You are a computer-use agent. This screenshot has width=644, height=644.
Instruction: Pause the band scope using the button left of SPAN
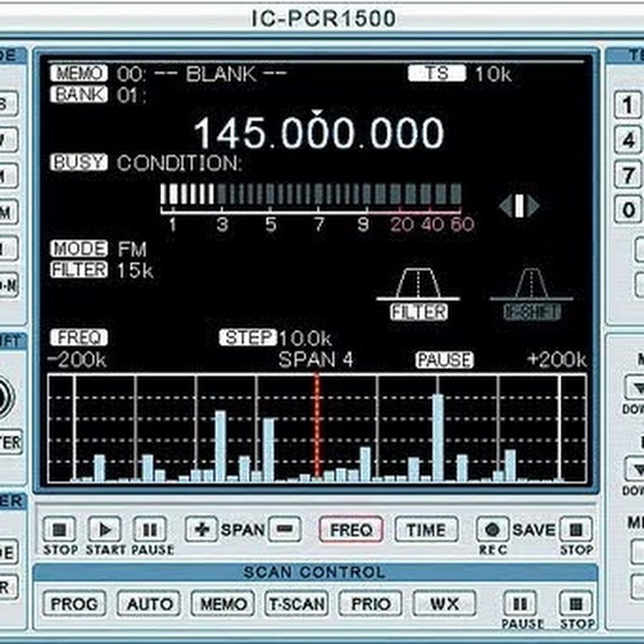pyautogui.click(x=150, y=530)
